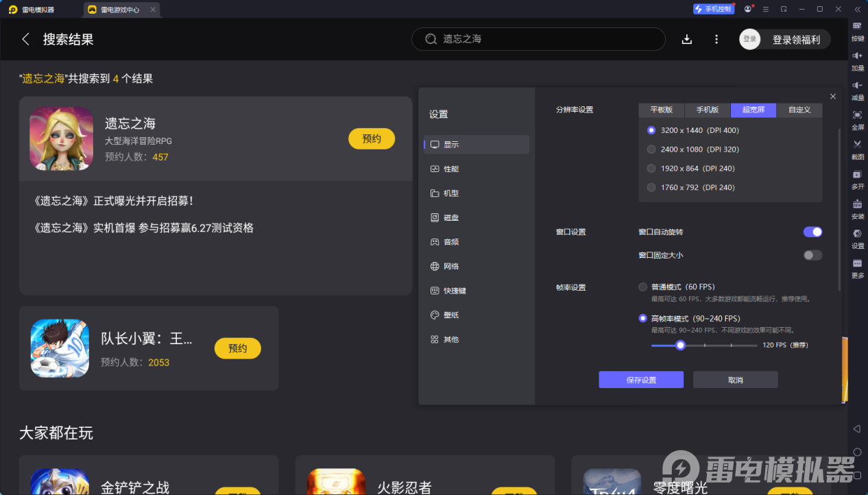The image size is (868, 495).
Task: Switch to the 平板版 resolution tab
Action: [662, 110]
